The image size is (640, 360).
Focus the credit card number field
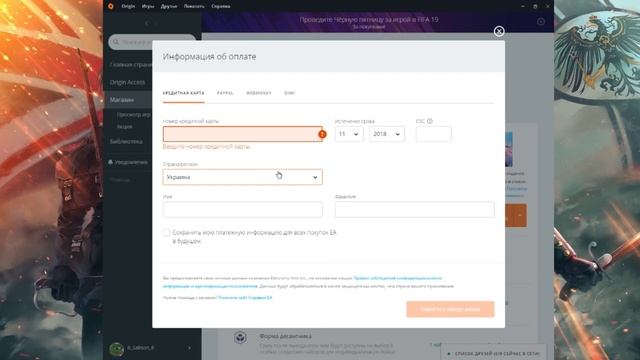click(242, 134)
